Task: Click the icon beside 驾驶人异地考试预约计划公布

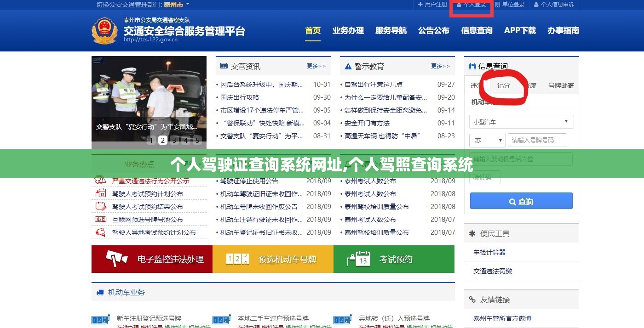Action: pyautogui.click(x=100, y=232)
